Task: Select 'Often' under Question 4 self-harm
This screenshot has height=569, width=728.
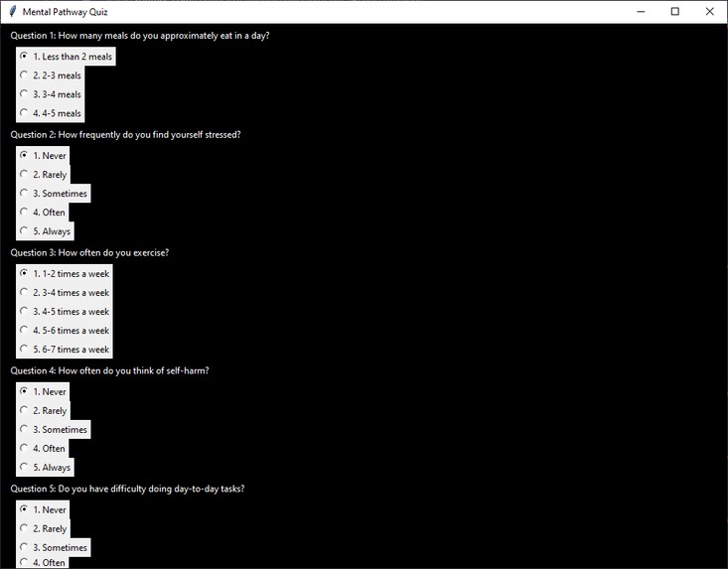Action: point(43,448)
